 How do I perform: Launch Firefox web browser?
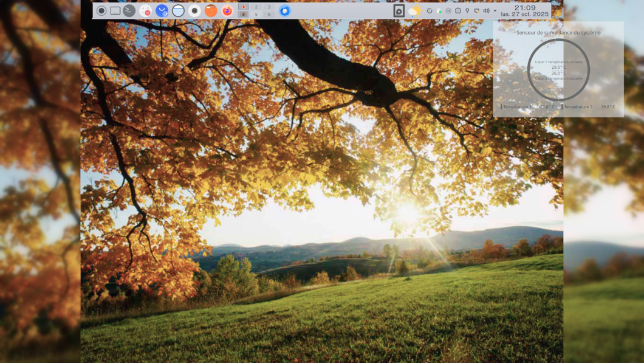(227, 10)
